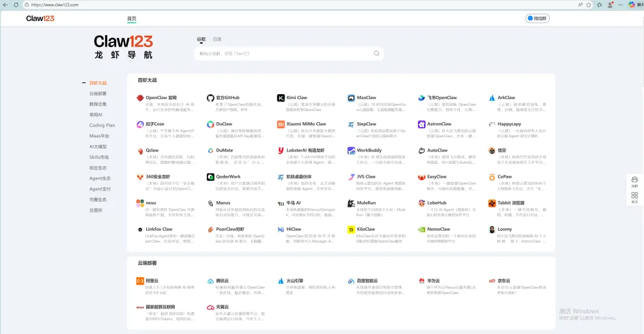Image resolution: width=644 pixels, height=334 pixels.
Task: Click the Tabbit 浏览器 orange icon
Action: (492, 203)
